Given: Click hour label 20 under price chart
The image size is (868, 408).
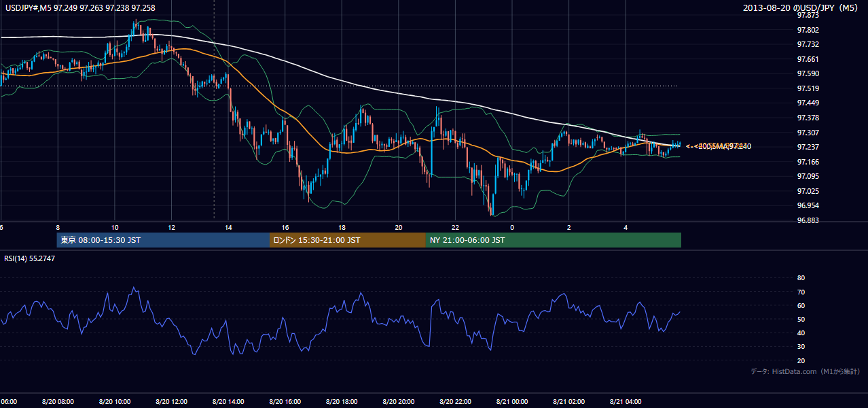Looking at the screenshot, I should click(x=399, y=228).
